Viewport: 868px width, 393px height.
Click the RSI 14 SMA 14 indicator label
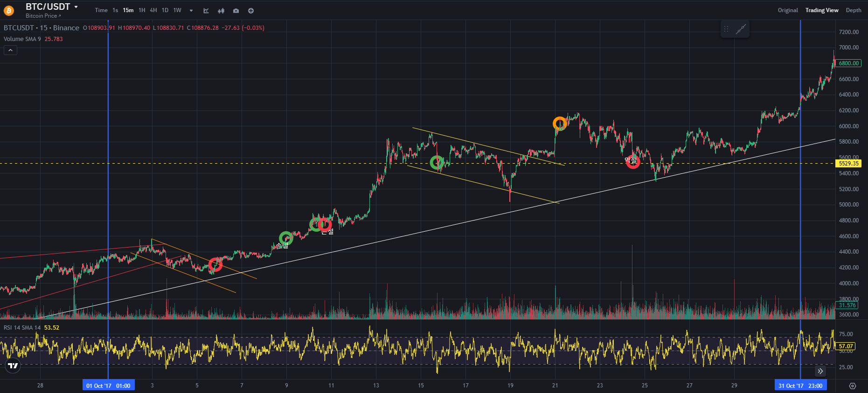(22, 328)
